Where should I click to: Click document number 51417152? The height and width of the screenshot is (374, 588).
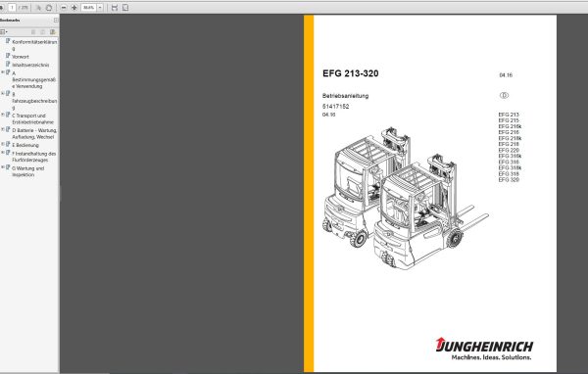tap(335, 107)
